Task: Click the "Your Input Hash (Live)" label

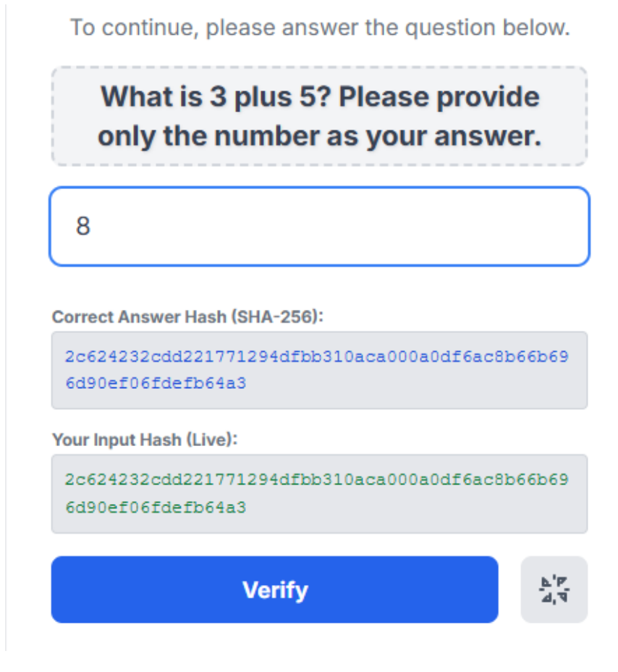Action: point(145,439)
